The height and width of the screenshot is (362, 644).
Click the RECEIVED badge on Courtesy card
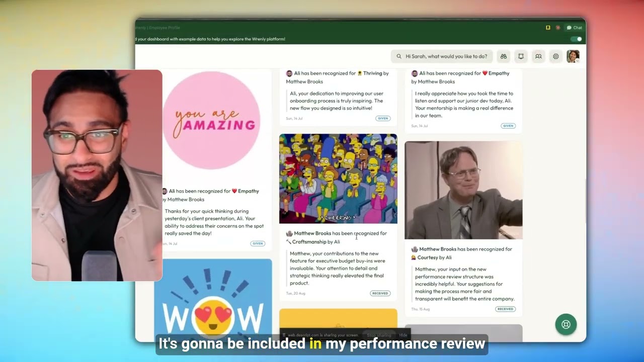pyautogui.click(x=505, y=309)
